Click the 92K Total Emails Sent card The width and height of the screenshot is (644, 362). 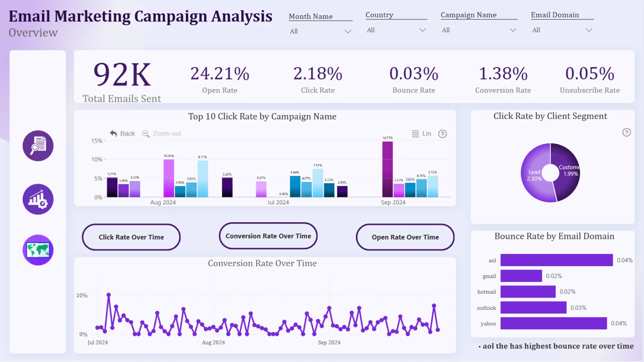tap(122, 81)
